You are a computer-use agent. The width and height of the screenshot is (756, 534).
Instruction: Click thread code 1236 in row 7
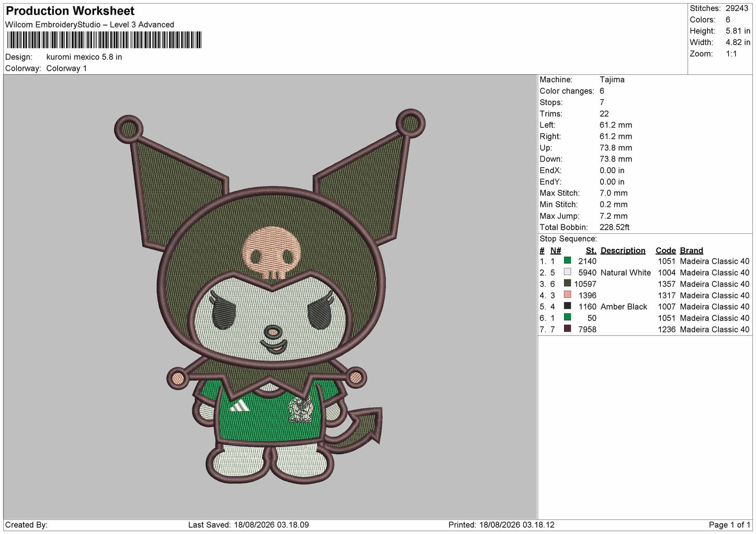click(x=667, y=330)
